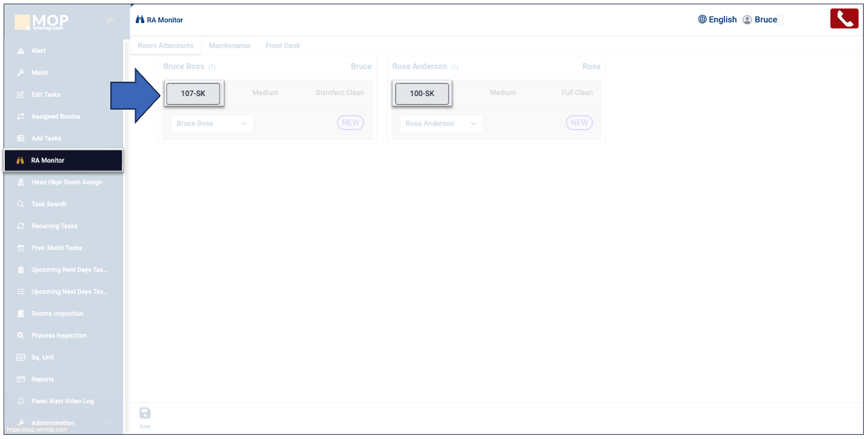The height and width of the screenshot is (439, 868).
Task: Click the 107-SK room button
Action: (193, 94)
